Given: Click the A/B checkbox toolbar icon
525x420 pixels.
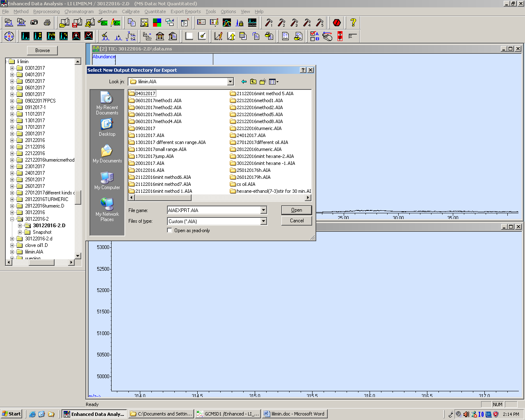Looking at the screenshot, I should [315, 37].
